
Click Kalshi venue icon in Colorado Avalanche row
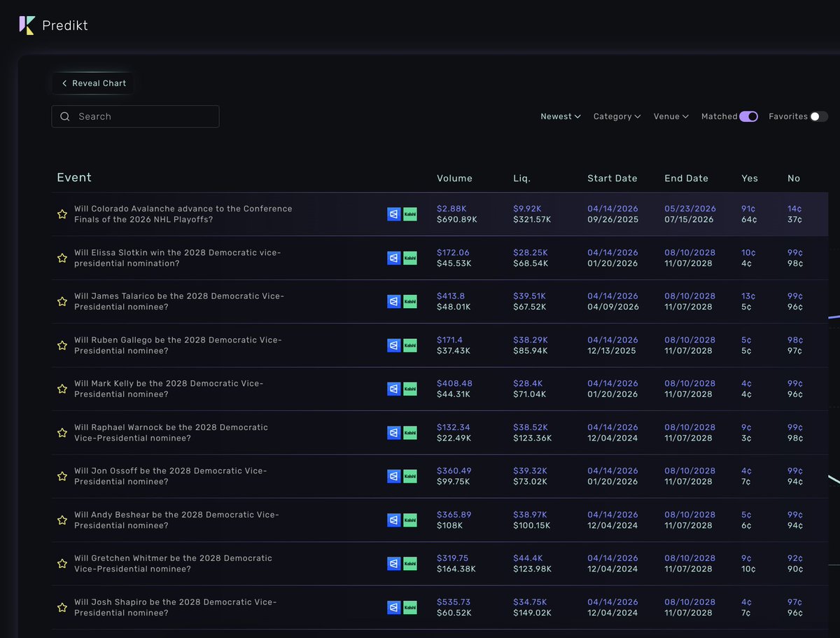pos(410,214)
